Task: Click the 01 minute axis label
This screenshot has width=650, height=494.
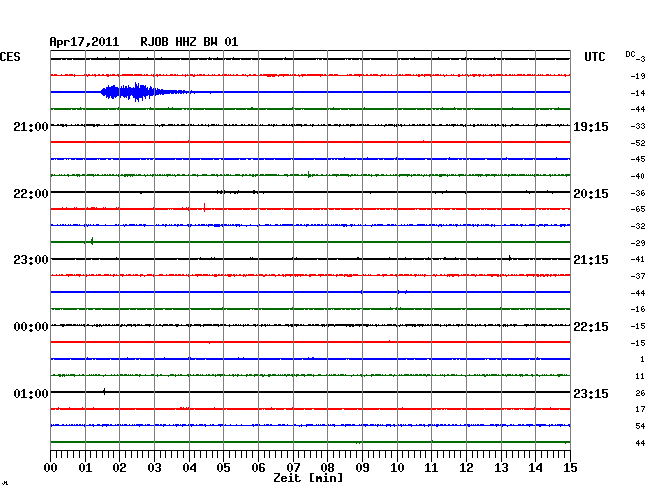Action: coord(85,467)
